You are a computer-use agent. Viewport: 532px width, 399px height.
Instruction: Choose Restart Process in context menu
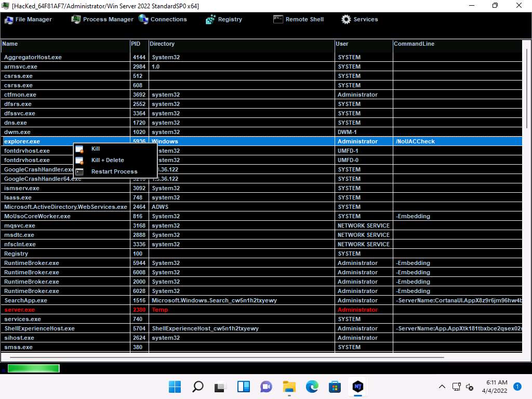click(114, 172)
